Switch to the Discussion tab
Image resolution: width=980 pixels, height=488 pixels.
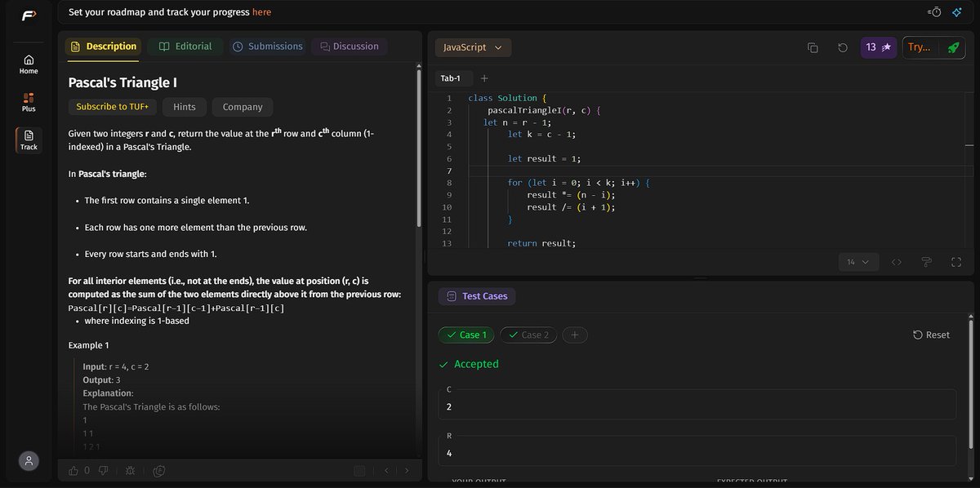pos(350,47)
